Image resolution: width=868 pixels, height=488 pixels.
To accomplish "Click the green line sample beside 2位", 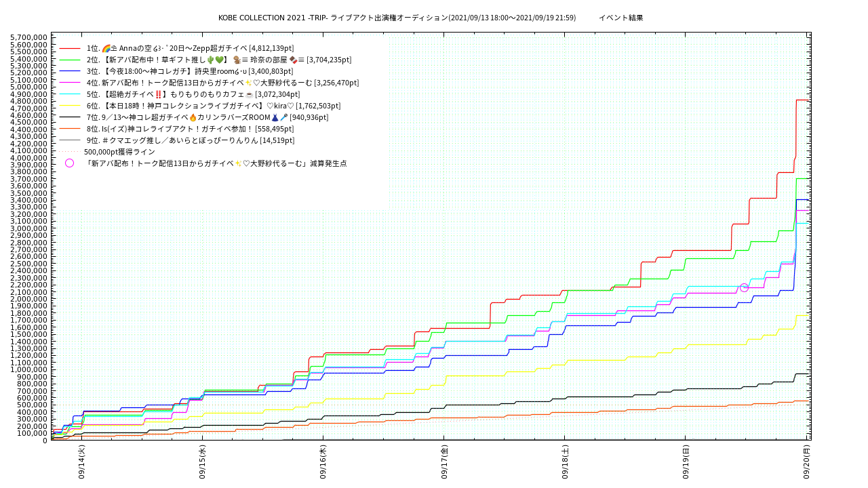I will point(70,60).
